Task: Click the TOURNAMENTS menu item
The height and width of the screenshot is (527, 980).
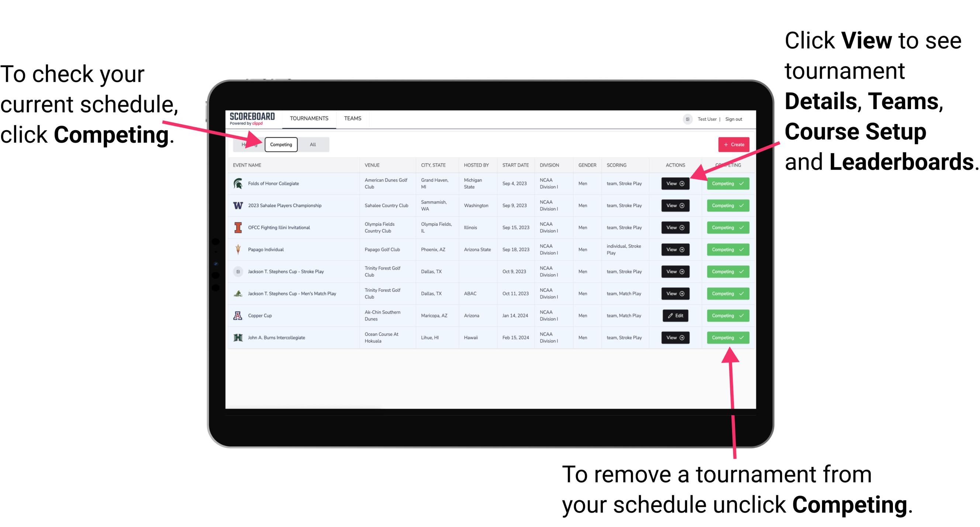Action: tap(310, 118)
